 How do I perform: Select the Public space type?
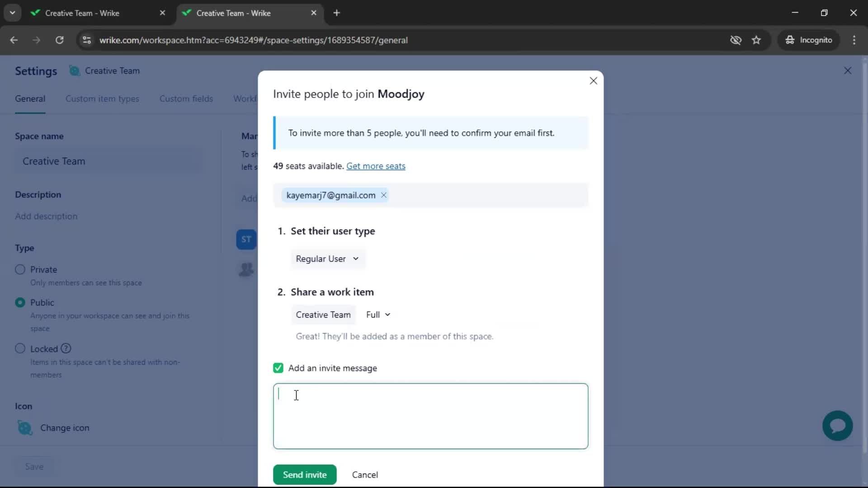pyautogui.click(x=20, y=302)
